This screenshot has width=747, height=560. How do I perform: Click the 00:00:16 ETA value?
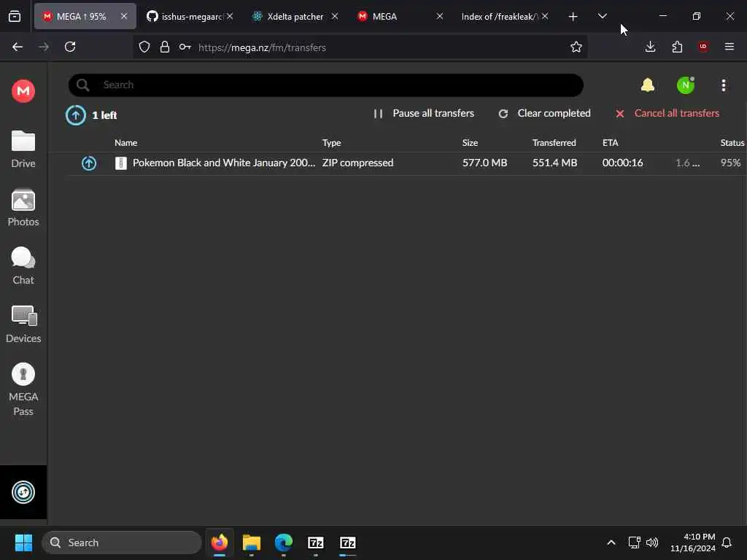[x=622, y=163]
